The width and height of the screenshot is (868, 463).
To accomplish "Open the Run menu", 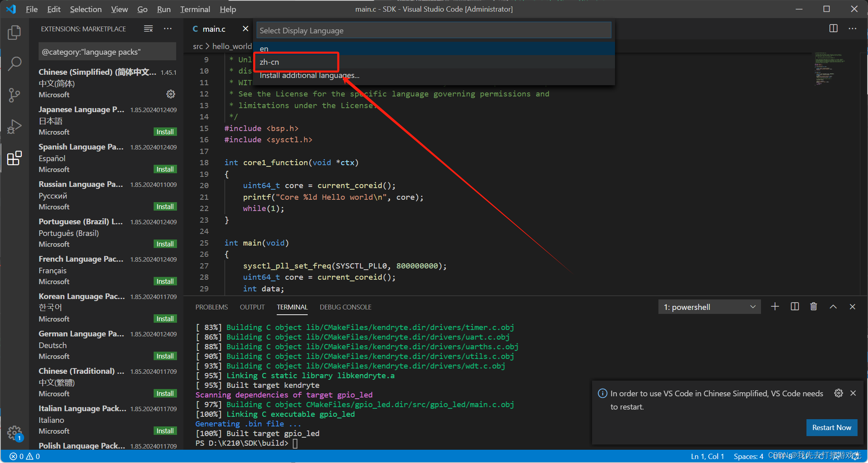I will (164, 9).
